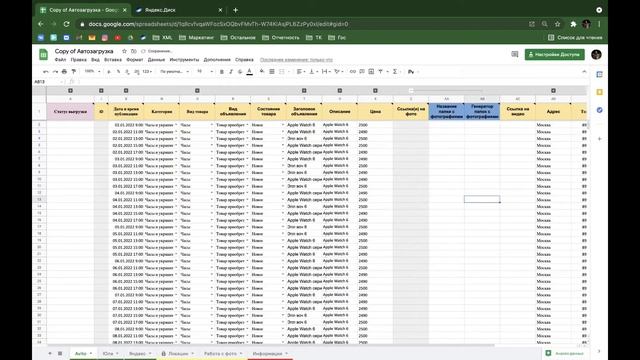This screenshot has width=640, height=360.
Task: Star the document Copy of Автозагрузка
Action: tap(124, 51)
